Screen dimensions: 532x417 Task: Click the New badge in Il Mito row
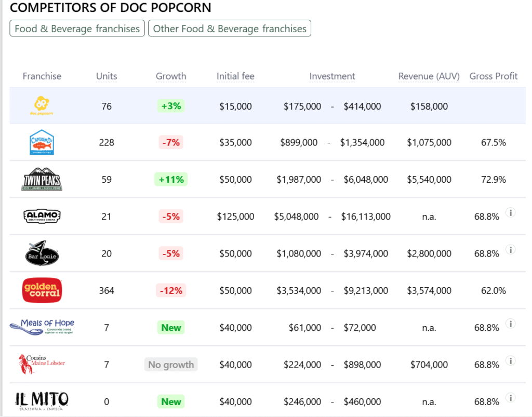click(x=171, y=401)
